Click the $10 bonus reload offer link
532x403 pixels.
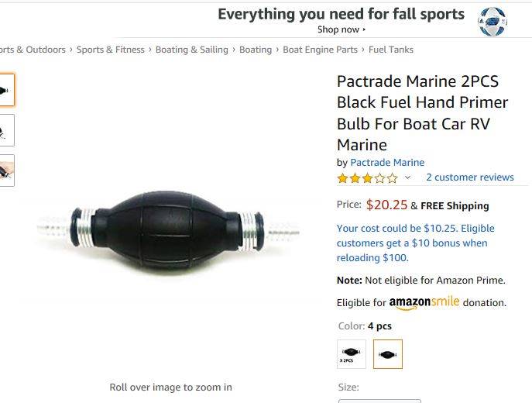(415, 243)
